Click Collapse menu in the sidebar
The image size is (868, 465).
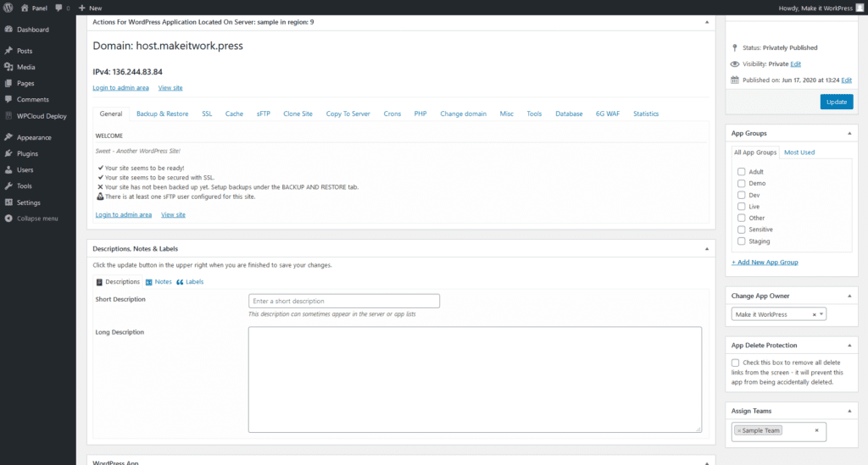point(37,219)
